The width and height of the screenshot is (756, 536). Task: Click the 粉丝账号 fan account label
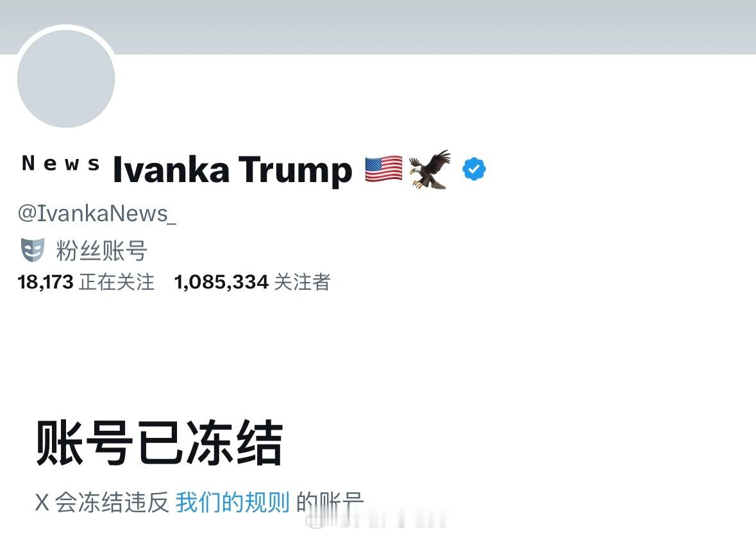point(101,251)
